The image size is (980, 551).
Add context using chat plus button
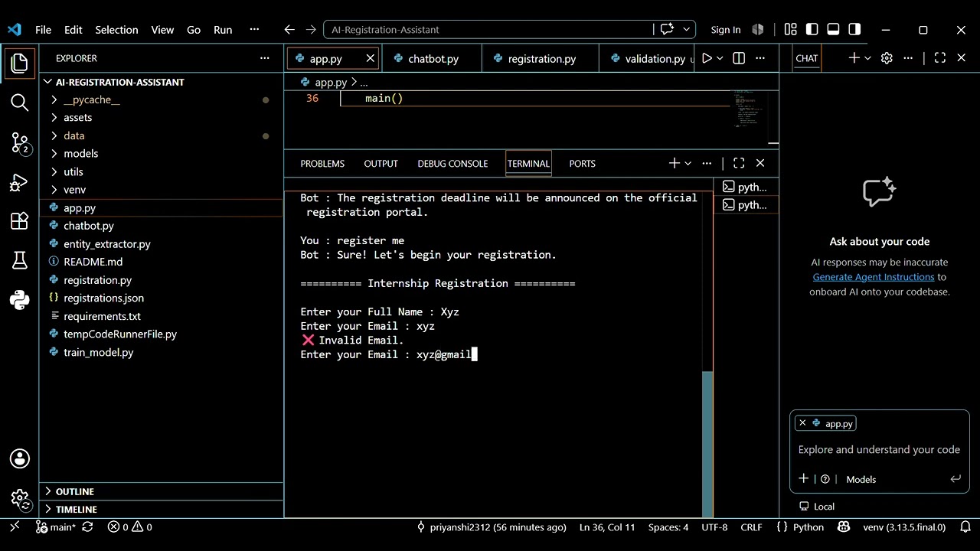[804, 479]
